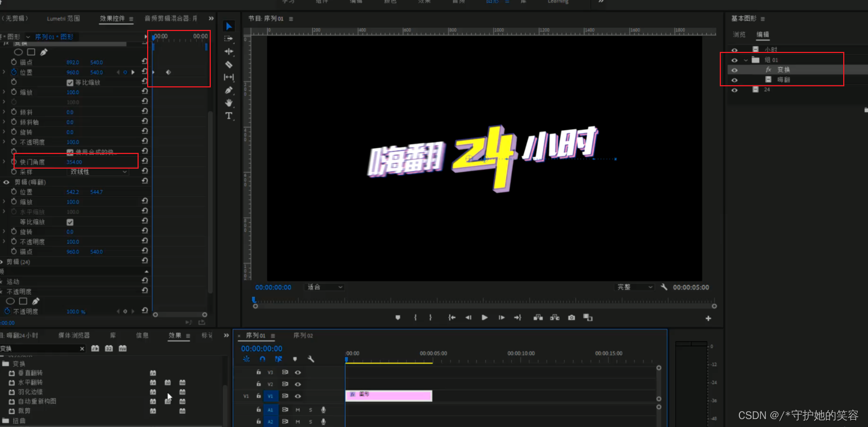The image size is (868, 427).
Task: Toggle 等比缩放 checkbox in 剪辑(嗨翻) section
Action: 70,222
